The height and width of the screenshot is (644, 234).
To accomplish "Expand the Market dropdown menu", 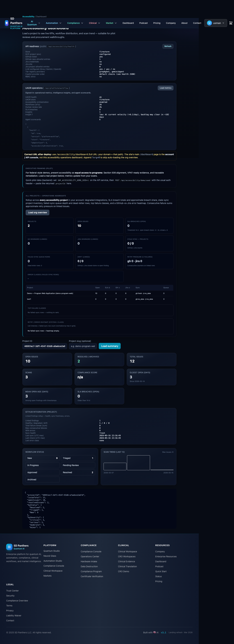I will click(111, 23).
